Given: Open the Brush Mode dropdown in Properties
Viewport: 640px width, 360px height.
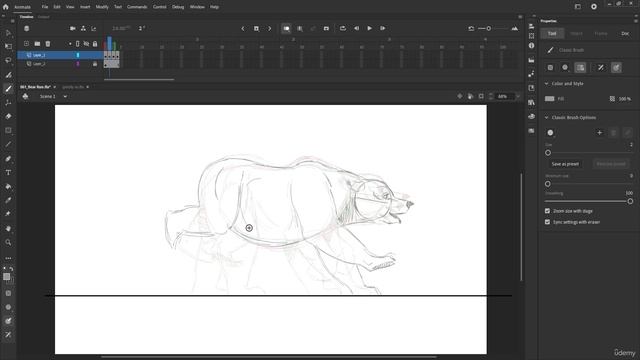Looking at the screenshot, I should point(565,68).
